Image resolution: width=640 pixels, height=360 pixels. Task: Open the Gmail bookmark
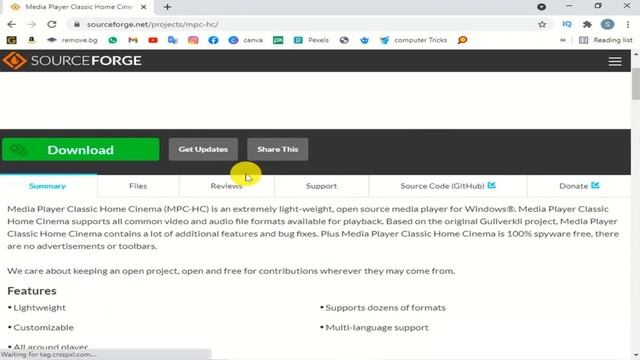pyautogui.click(x=133, y=40)
